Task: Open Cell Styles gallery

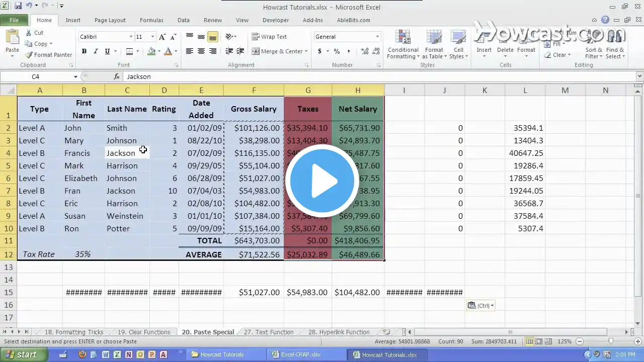Action: (x=458, y=45)
